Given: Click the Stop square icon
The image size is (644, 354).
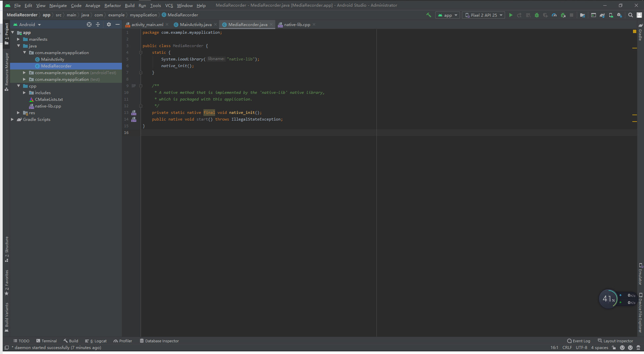Looking at the screenshot, I should (572, 15).
